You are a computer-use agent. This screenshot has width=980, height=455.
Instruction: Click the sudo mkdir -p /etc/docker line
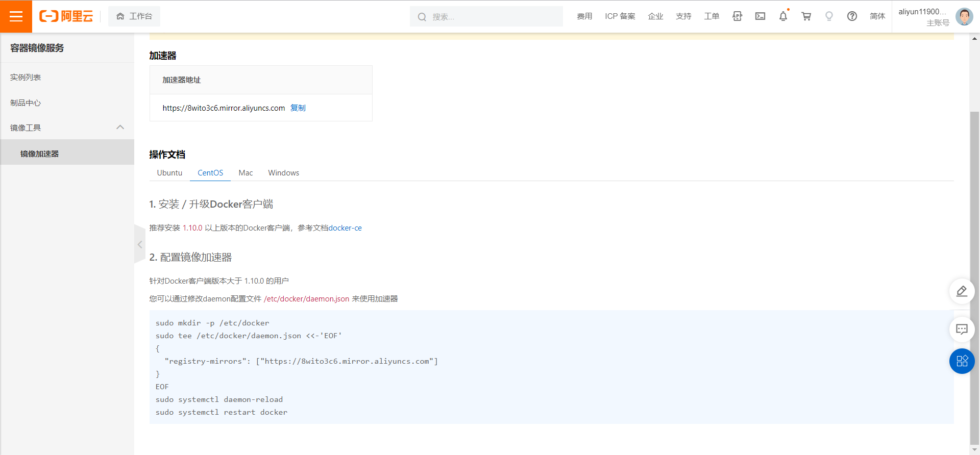point(212,323)
